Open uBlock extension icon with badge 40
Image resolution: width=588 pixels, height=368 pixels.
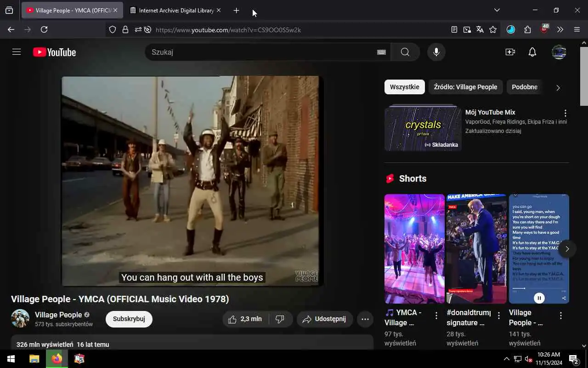[x=544, y=29]
